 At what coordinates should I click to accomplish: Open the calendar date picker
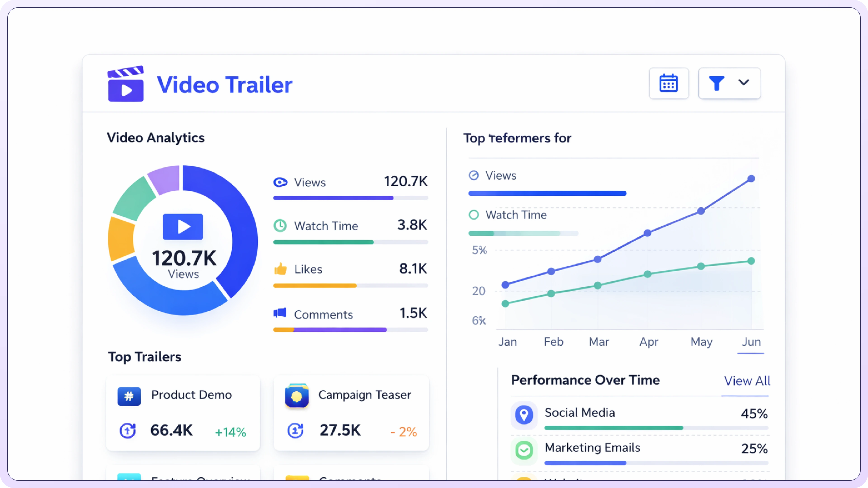669,83
